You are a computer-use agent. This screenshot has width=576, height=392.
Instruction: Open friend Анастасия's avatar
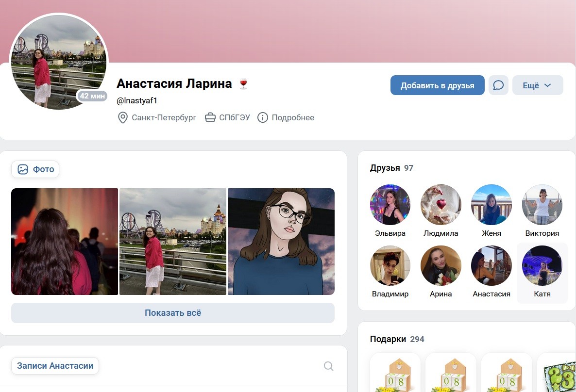point(491,265)
